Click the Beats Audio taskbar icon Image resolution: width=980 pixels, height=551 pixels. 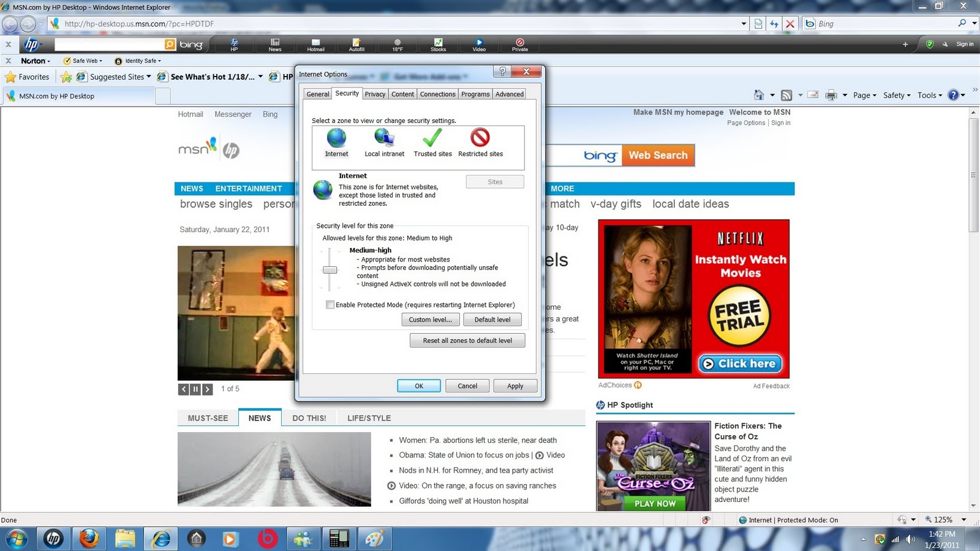click(x=267, y=539)
